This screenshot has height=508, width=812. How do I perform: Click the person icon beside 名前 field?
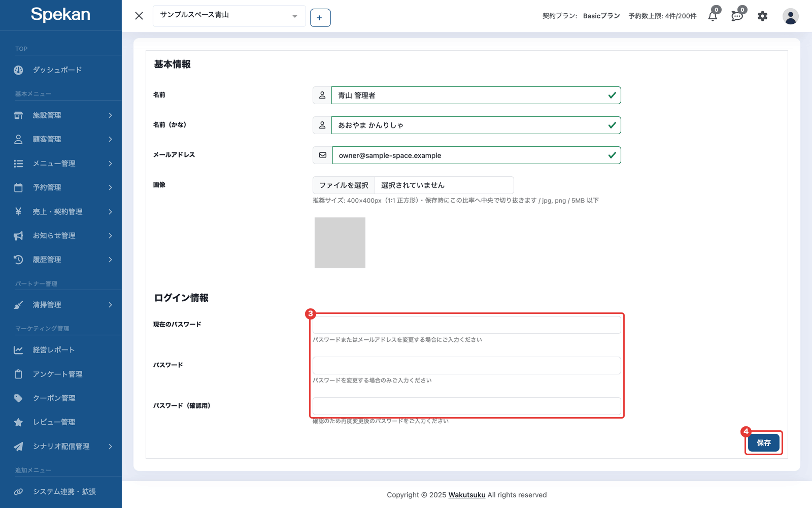322,96
